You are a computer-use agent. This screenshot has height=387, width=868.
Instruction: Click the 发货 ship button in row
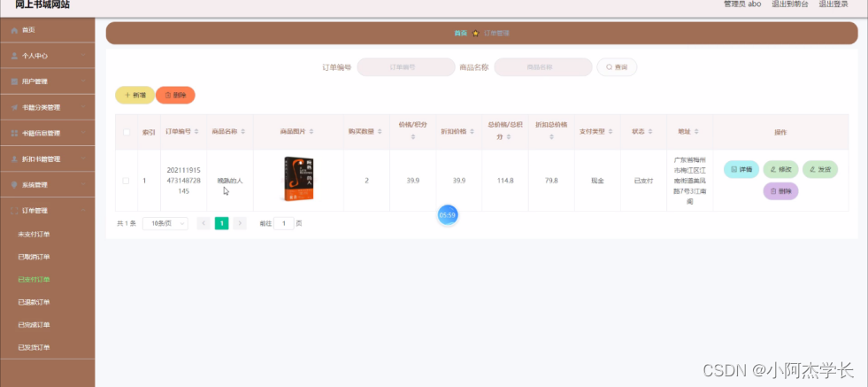pos(819,169)
